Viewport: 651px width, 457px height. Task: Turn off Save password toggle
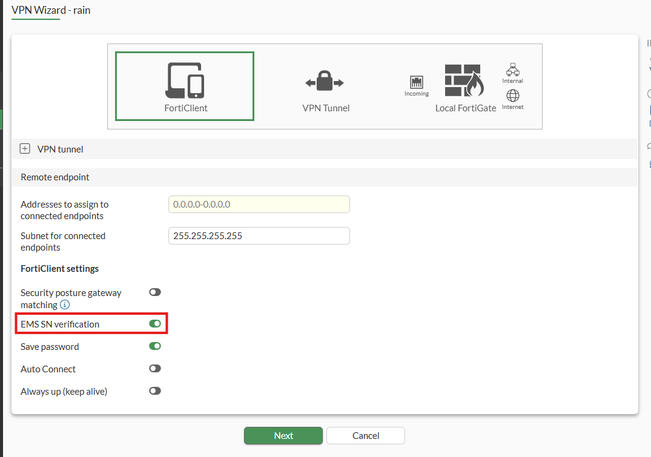[155, 346]
